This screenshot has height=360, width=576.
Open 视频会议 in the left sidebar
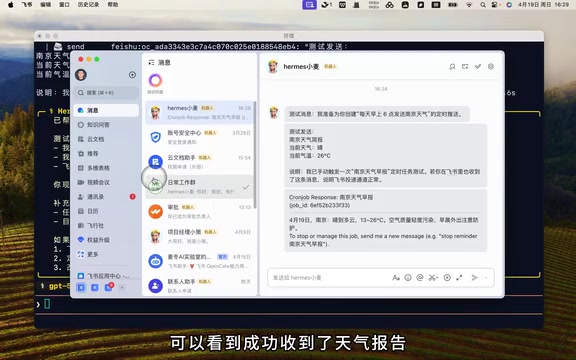coord(106,182)
